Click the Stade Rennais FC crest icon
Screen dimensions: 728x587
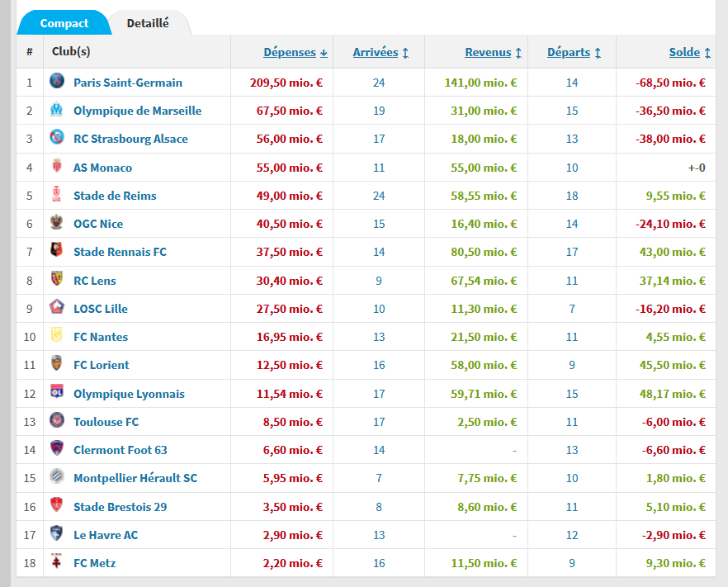pos(57,251)
